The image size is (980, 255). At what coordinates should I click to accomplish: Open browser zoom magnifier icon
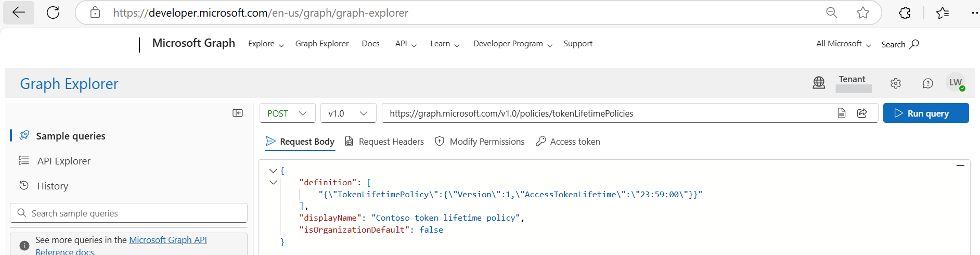pyautogui.click(x=832, y=12)
